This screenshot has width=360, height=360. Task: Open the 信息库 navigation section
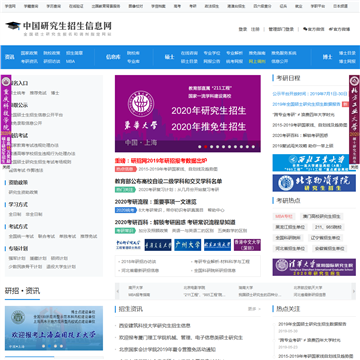pyautogui.click(x=113, y=57)
